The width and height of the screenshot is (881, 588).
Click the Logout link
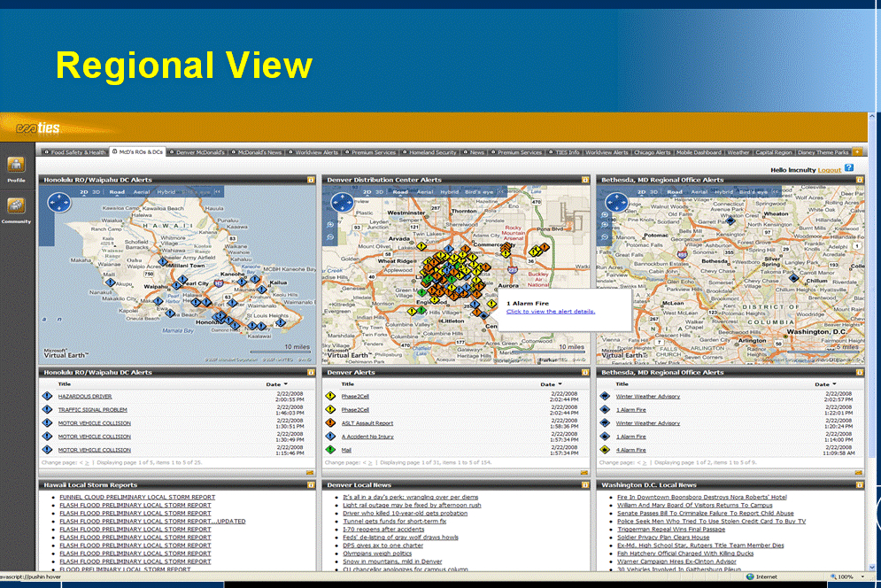830,170
